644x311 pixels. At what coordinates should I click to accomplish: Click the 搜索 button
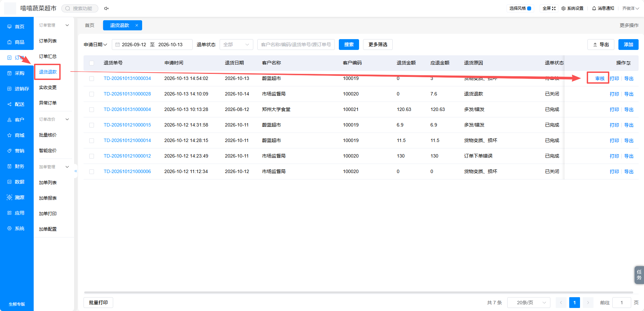(x=349, y=45)
